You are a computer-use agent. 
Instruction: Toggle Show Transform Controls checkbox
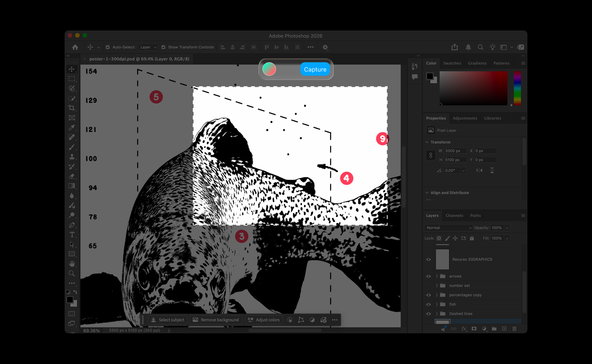(163, 47)
